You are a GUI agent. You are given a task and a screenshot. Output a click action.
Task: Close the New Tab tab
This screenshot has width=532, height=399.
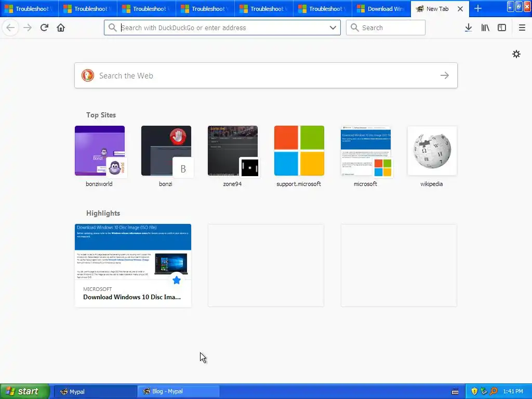coord(460,9)
